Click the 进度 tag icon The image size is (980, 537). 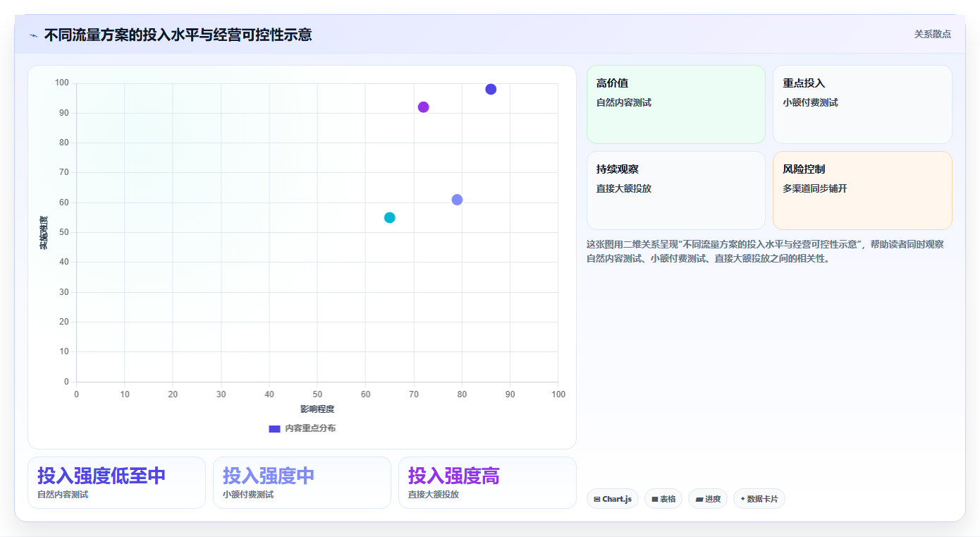(699, 499)
